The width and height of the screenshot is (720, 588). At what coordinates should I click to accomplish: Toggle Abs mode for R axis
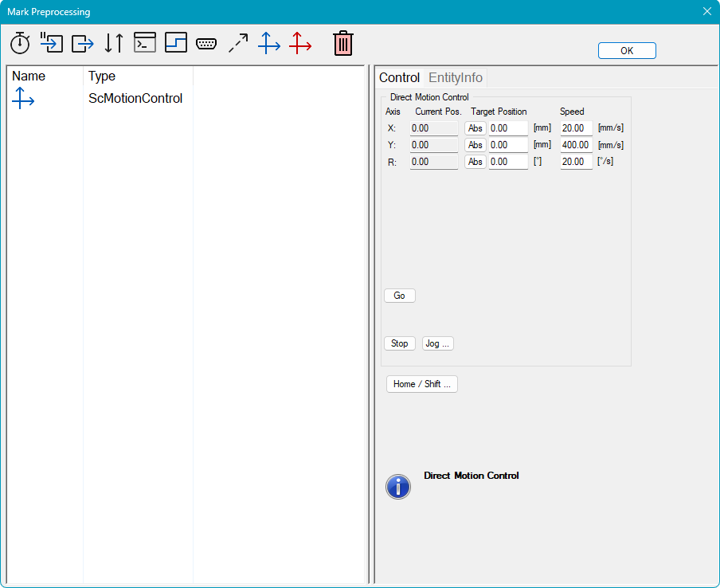pos(475,162)
